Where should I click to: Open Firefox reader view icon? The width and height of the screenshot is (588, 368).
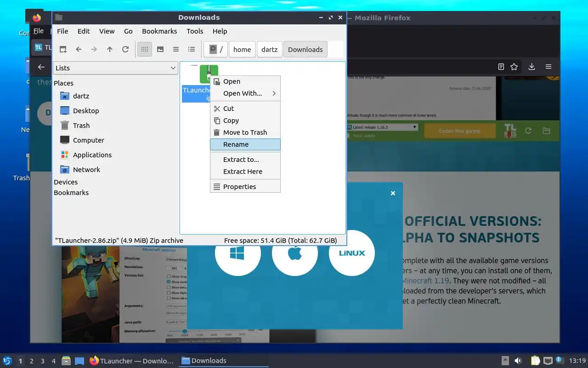tap(501, 67)
